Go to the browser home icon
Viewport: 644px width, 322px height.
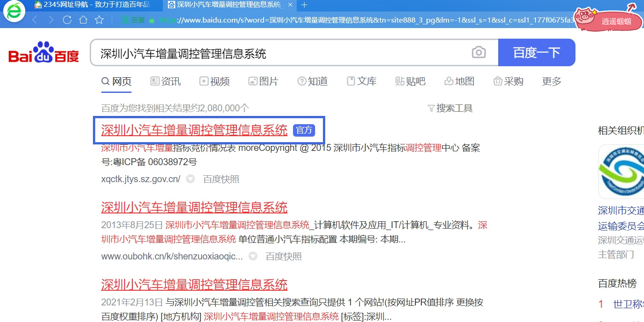coord(83,20)
